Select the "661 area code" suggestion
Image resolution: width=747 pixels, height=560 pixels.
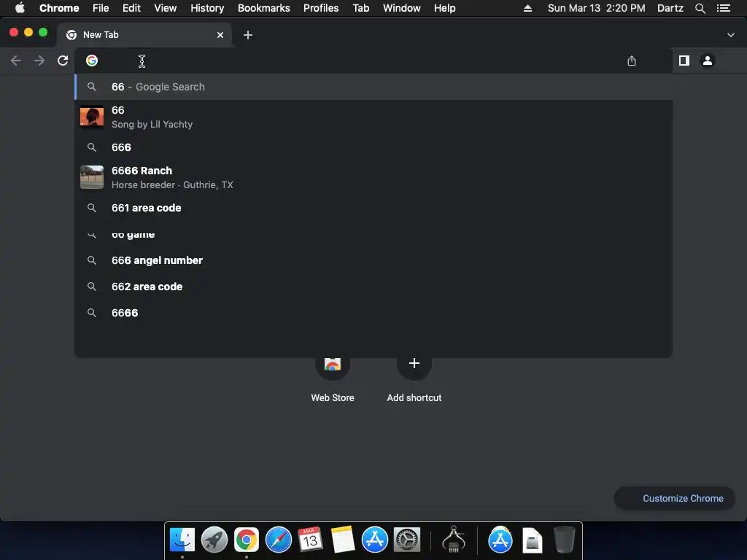(x=373, y=208)
